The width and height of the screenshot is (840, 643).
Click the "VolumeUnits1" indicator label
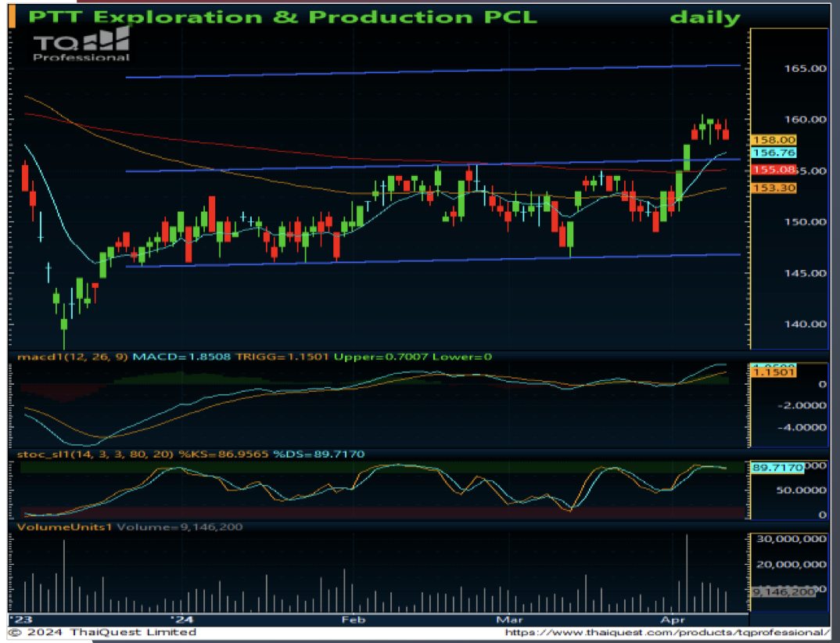tap(65, 527)
